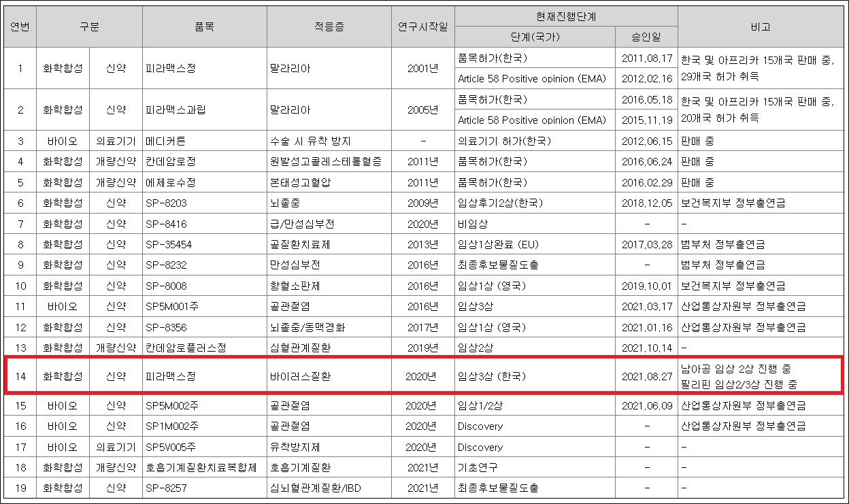Screen dimensions: 849x504
Task: Select the SP-35454 product cell
Action: pyautogui.click(x=204, y=244)
